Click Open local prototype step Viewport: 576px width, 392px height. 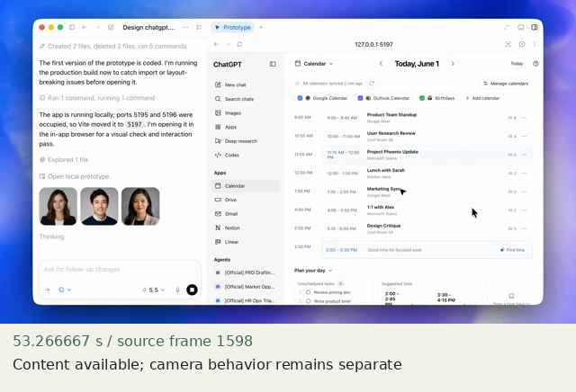tap(74, 176)
